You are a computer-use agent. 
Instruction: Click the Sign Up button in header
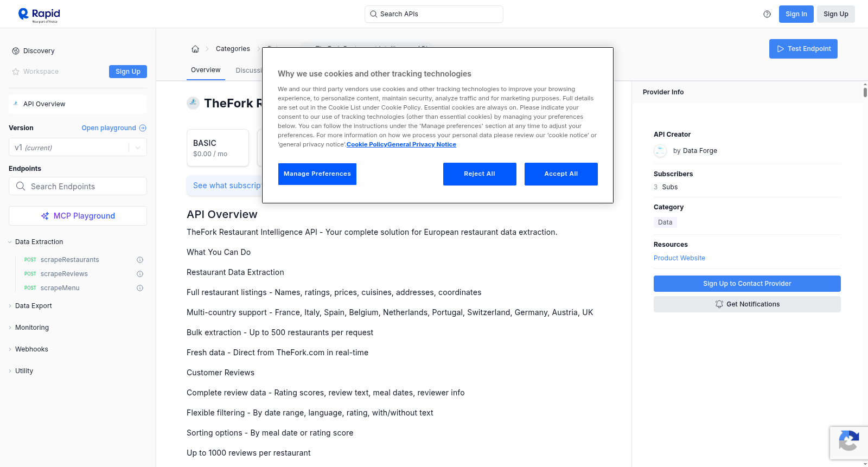click(836, 14)
